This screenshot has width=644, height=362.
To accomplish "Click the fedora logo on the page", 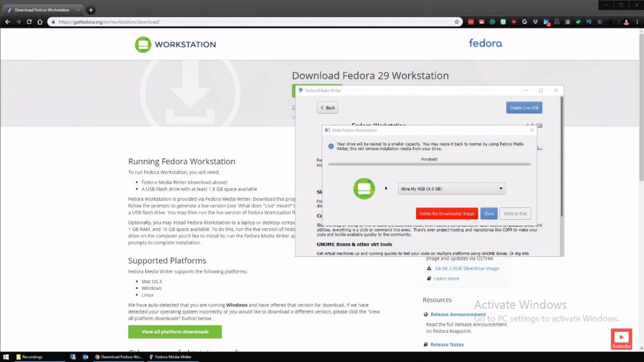I will [485, 43].
